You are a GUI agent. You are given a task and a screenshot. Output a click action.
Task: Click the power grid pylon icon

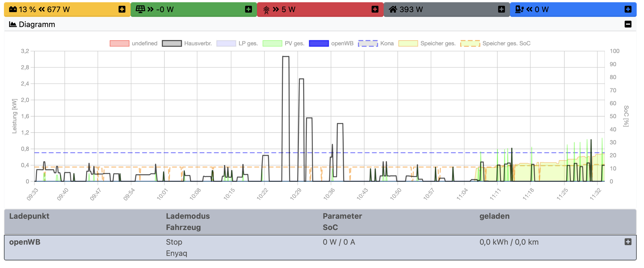pyautogui.click(x=266, y=10)
